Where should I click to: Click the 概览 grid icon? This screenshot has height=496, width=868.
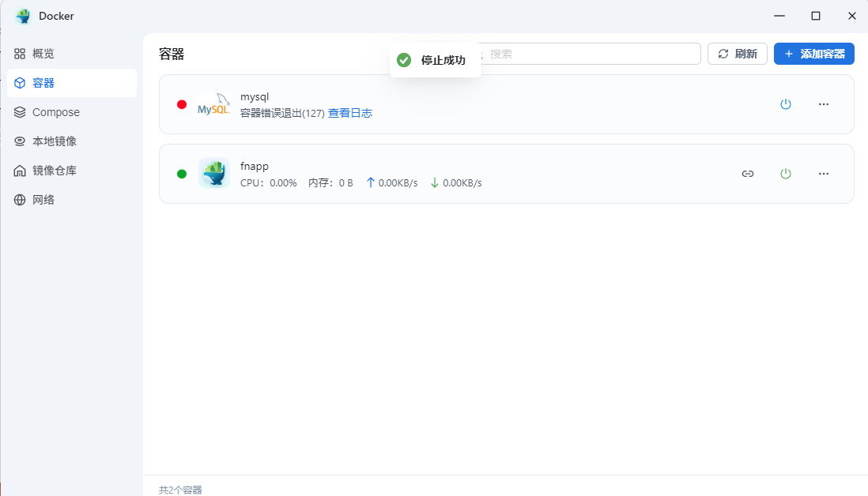(20, 54)
